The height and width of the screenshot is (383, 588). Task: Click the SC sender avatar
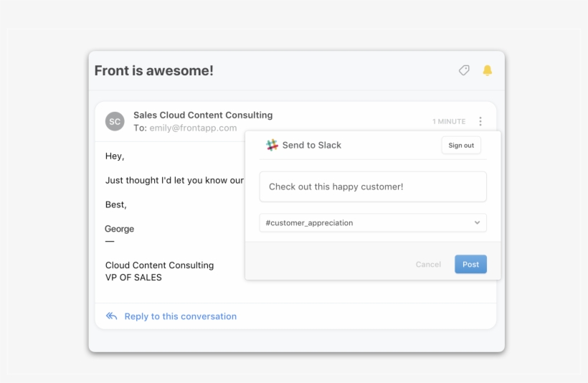[x=115, y=121]
